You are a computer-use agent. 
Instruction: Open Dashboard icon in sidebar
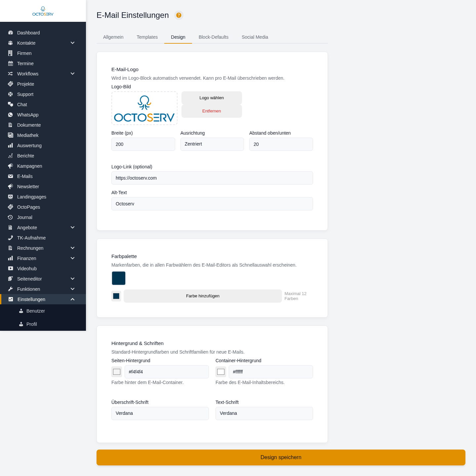[11, 33]
